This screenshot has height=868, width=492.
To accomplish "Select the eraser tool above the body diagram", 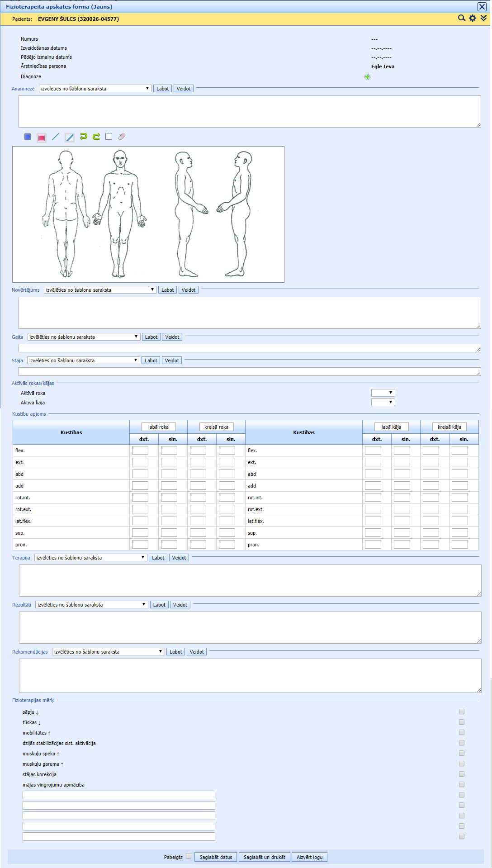I will click(122, 137).
